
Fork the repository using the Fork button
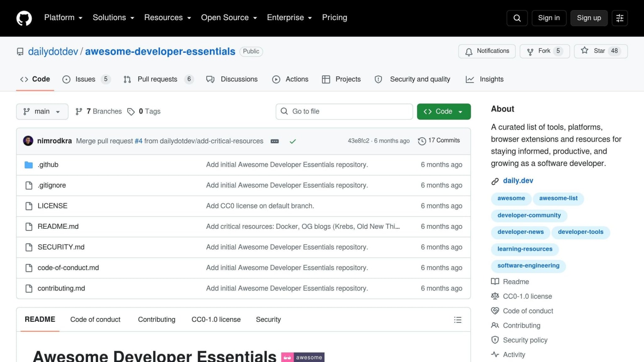[545, 51]
